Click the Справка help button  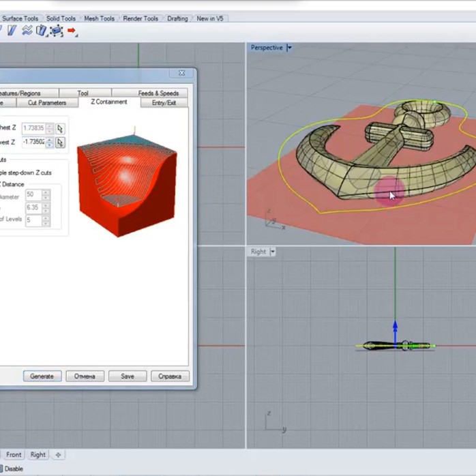[170, 376]
